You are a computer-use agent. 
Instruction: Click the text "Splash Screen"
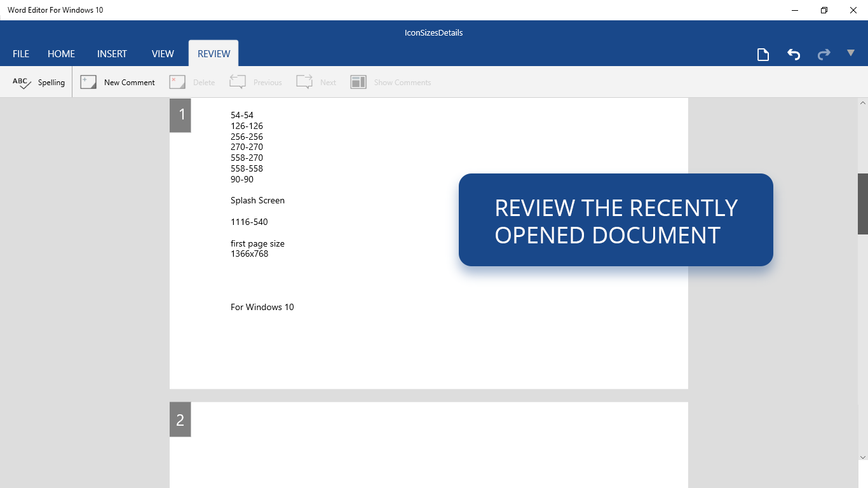(257, 200)
